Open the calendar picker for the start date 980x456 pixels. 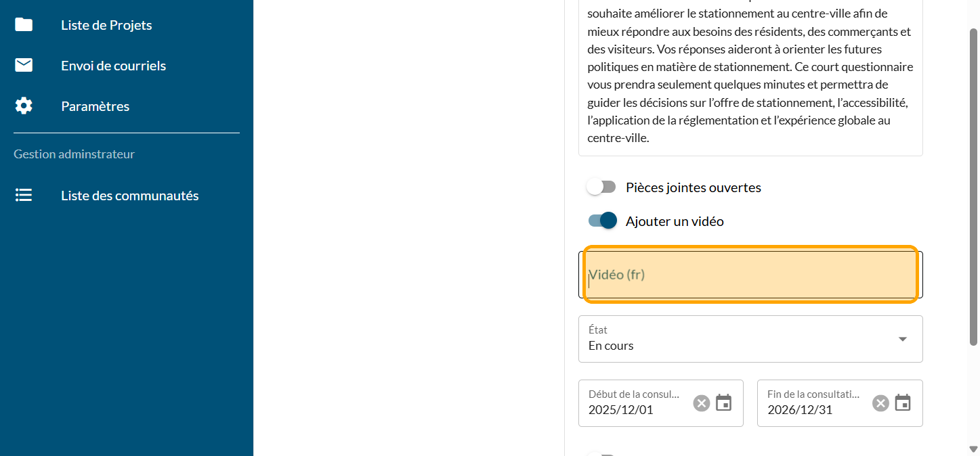724,403
